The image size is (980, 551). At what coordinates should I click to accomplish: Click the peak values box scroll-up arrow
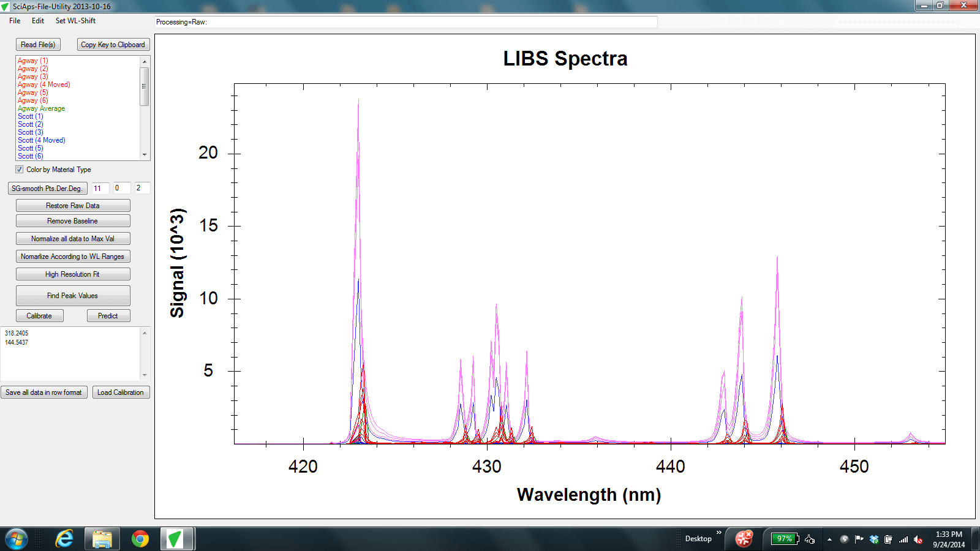point(145,333)
